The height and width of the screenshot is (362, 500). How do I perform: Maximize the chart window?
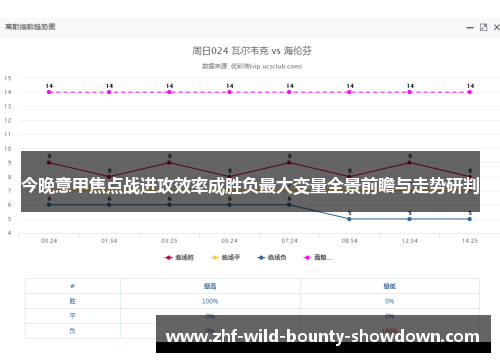click(x=483, y=27)
